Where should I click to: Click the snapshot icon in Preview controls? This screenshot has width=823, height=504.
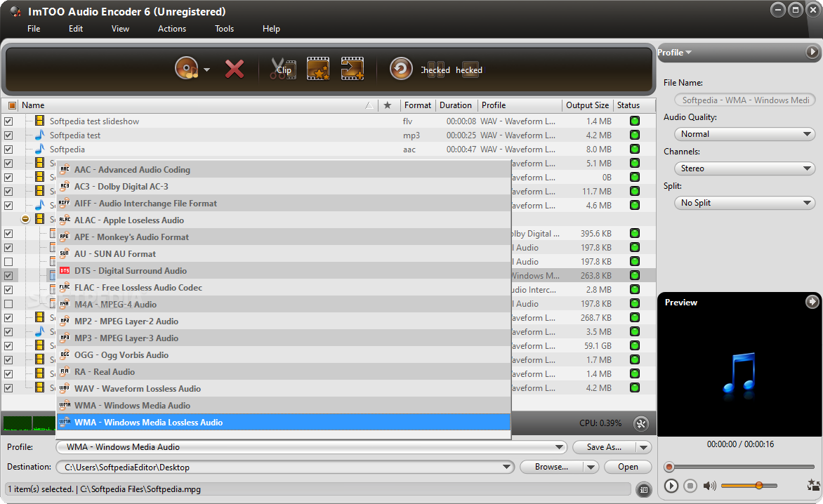point(814,485)
